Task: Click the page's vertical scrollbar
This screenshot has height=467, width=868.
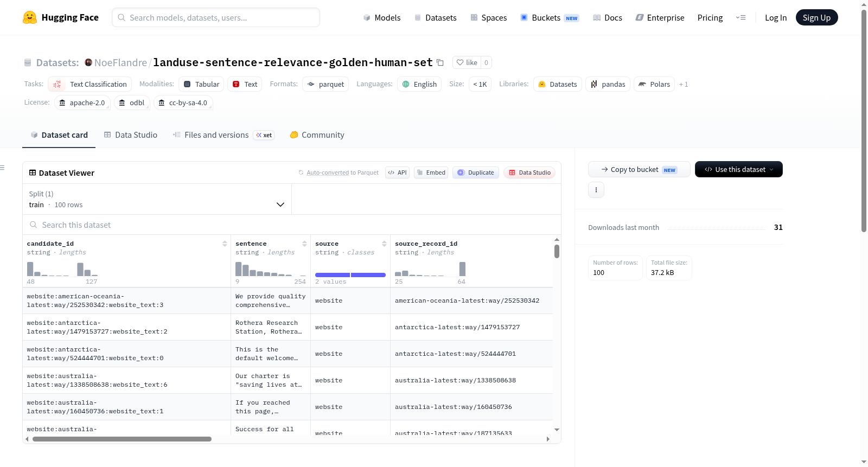Action: [864, 120]
